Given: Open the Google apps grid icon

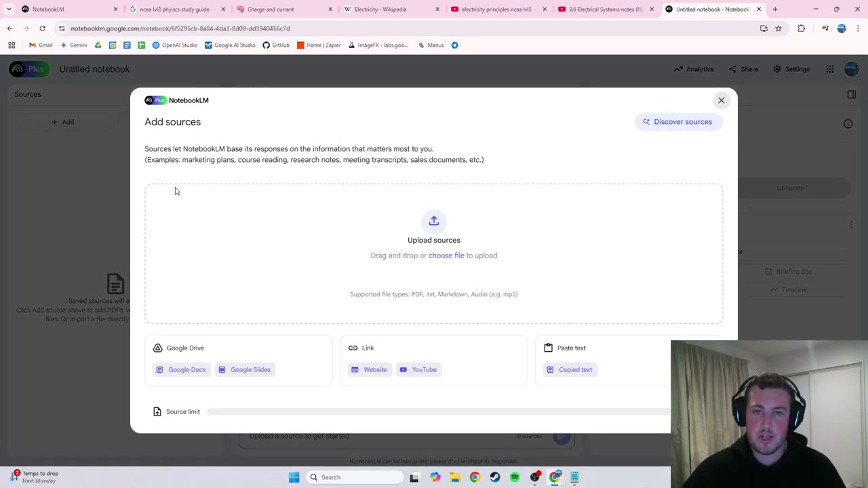Looking at the screenshot, I should coord(830,69).
